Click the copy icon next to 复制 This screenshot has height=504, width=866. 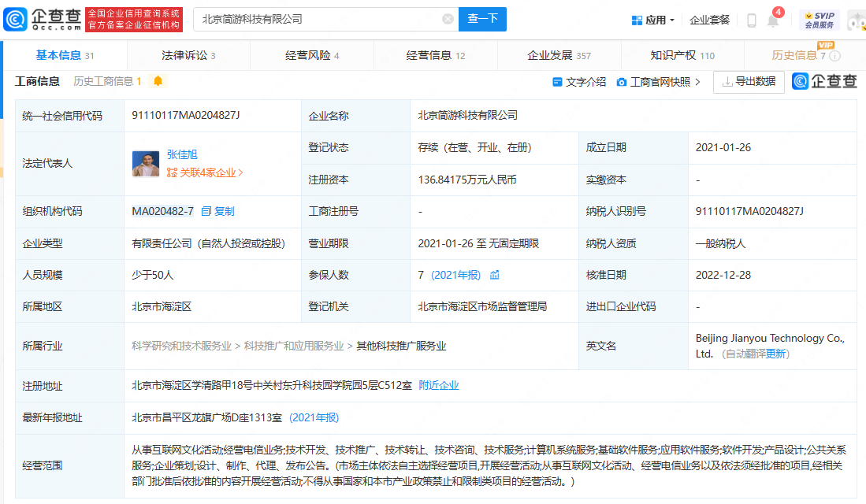[x=206, y=211]
